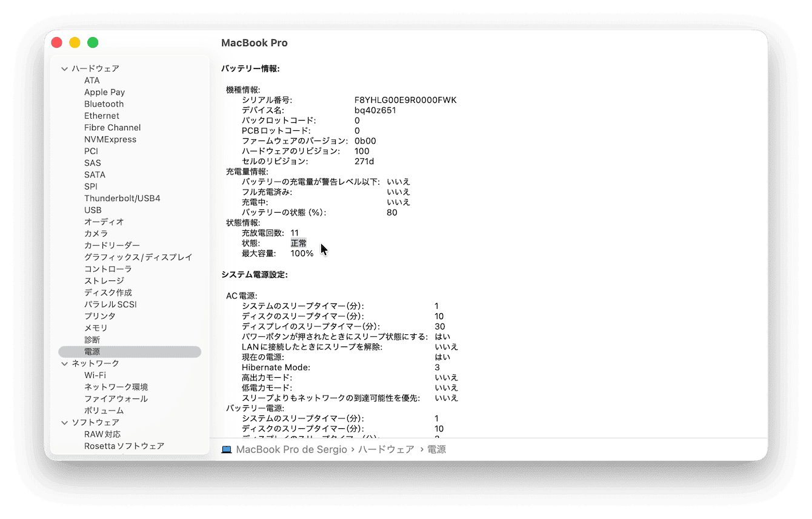Open Wi-Fi under ネットワーク
The height and width of the screenshot is (519, 812).
point(95,375)
